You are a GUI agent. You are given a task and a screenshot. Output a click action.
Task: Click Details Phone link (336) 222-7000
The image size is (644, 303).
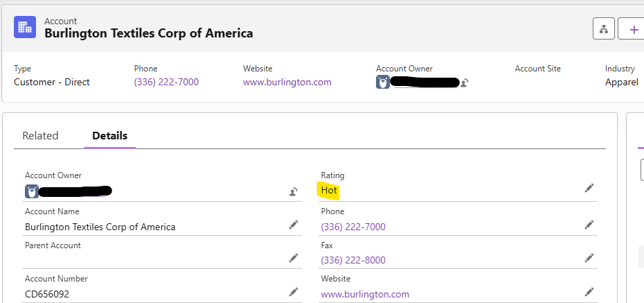tap(353, 227)
